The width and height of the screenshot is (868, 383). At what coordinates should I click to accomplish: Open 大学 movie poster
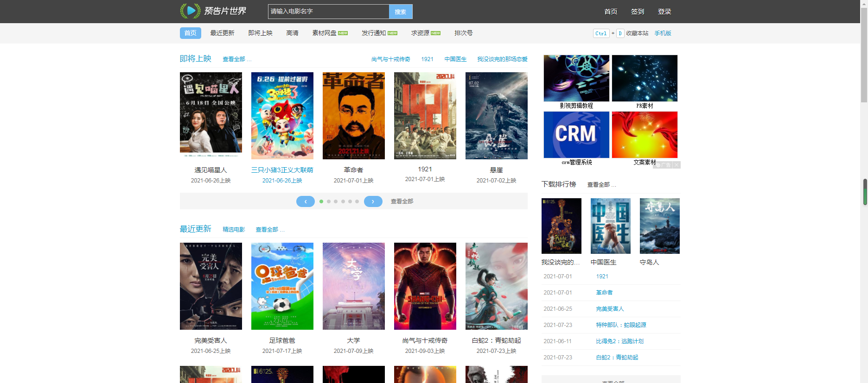(x=354, y=286)
